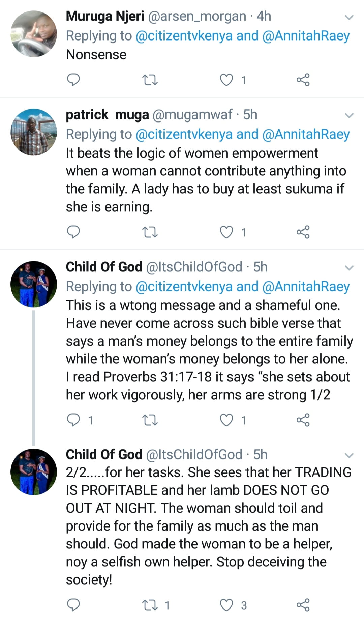The height and width of the screenshot is (621, 364).
Task: Like patrick muga's tweet
Action: [226, 232]
